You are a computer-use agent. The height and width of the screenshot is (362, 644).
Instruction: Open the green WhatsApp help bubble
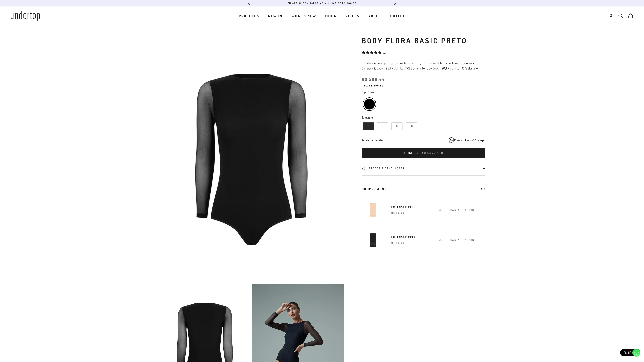[x=636, y=353]
